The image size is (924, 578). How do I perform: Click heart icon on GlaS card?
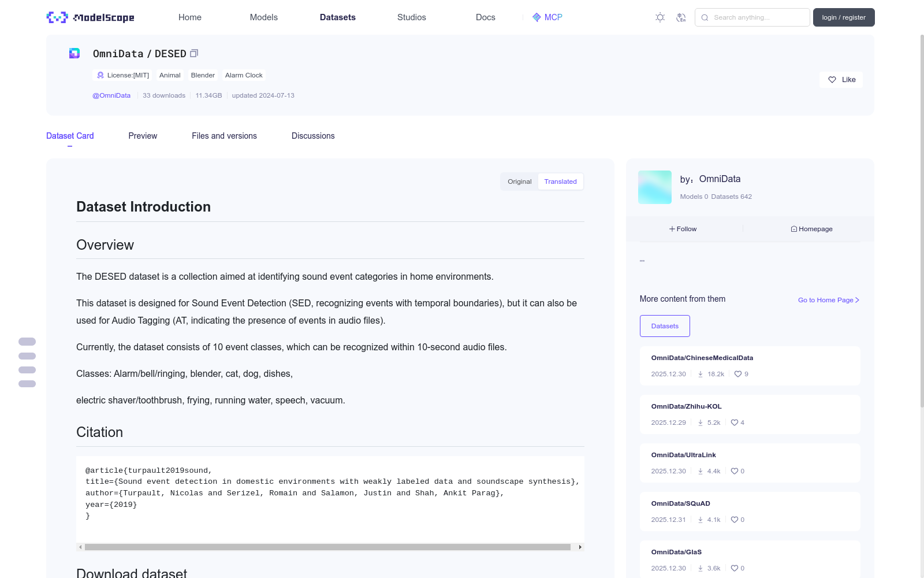[x=735, y=568]
